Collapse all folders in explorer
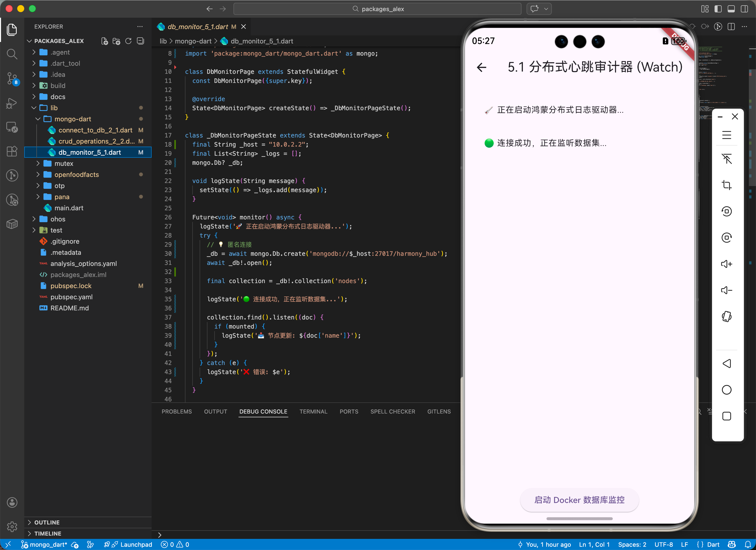 pyautogui.click(x=141, y=41)
